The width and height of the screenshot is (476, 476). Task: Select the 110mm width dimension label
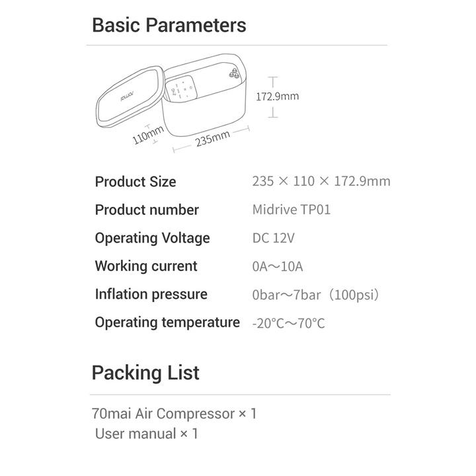click(147, 135)
